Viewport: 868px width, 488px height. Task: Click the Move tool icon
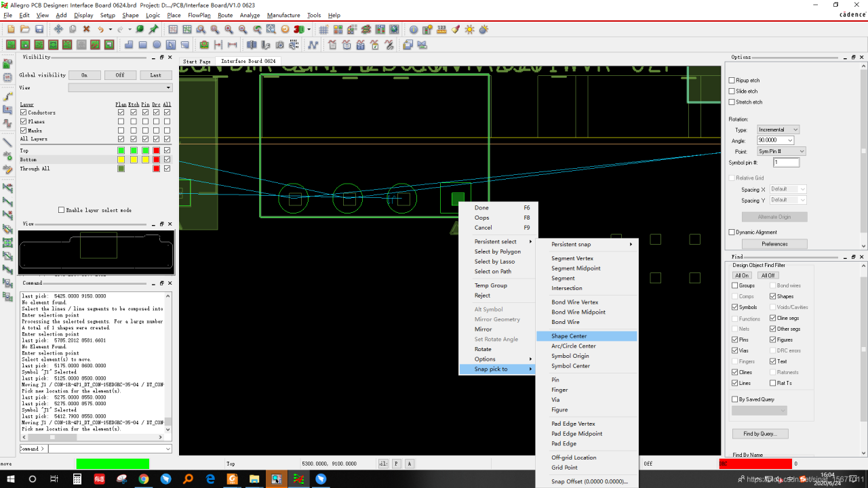point(58,29)
